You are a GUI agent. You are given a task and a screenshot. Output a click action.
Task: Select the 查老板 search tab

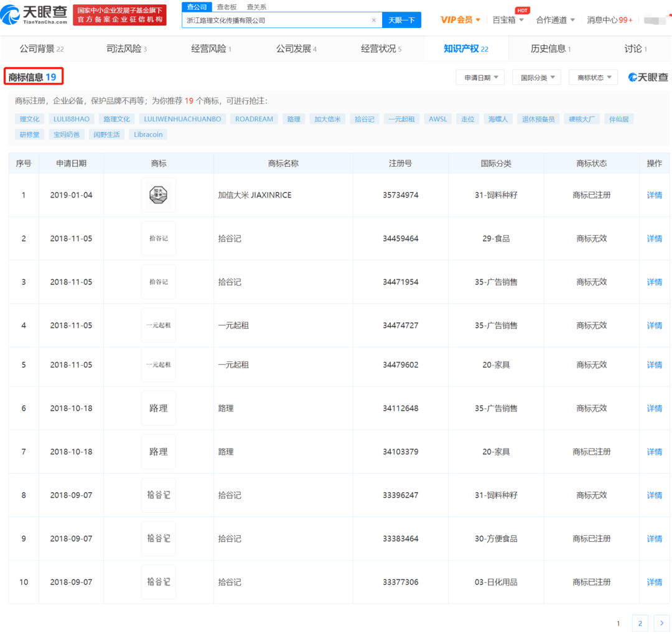[x=226, y=7]
